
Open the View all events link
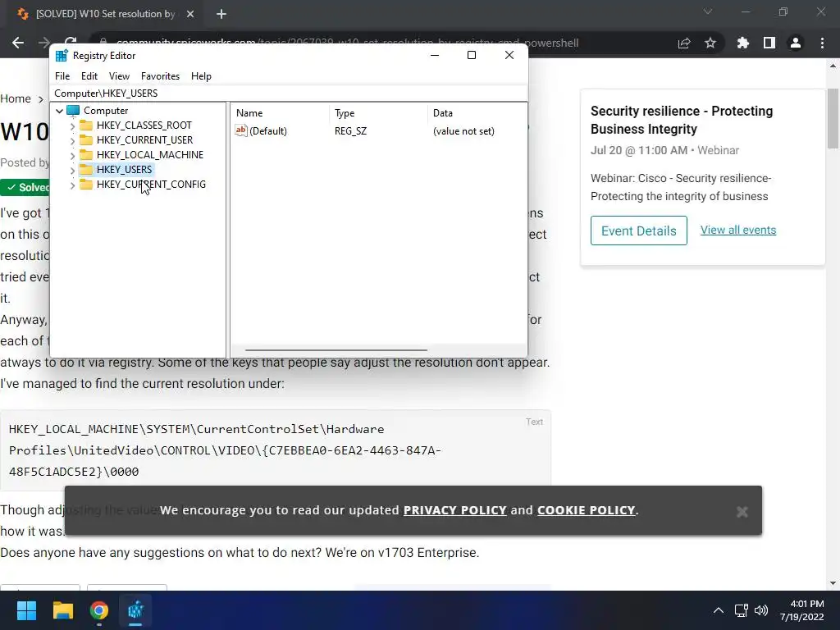738,230
